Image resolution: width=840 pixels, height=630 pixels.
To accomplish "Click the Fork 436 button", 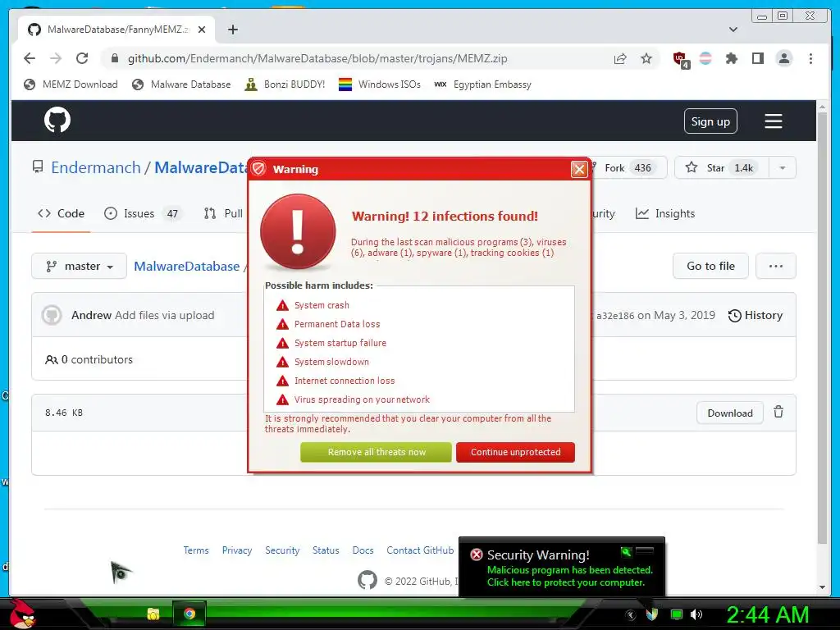I will click(628, 167).
